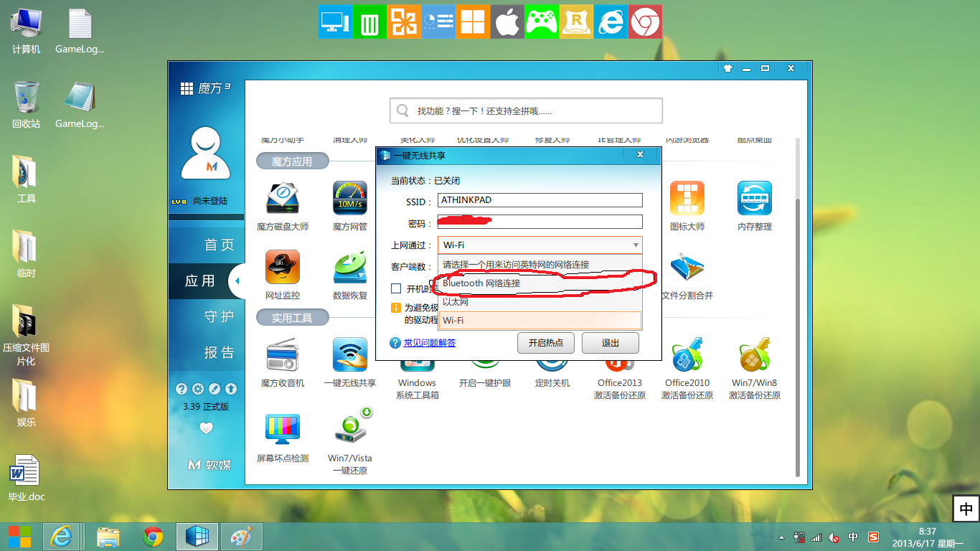Screen dimensions: 980x551
Task: Click the trash bin tile in top dock
Action: pos(369,22)
